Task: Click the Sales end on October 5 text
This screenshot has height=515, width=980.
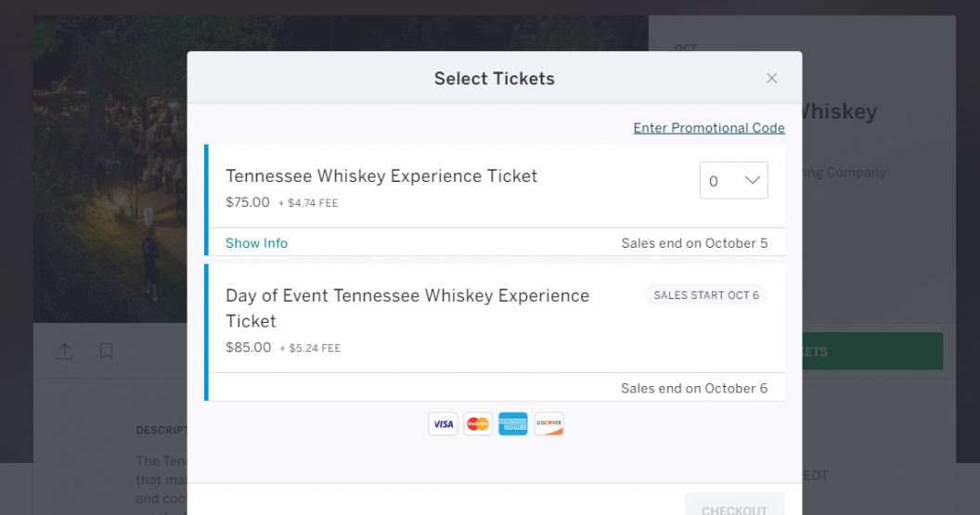Action: pyautogui.click(x=694, y=243)
